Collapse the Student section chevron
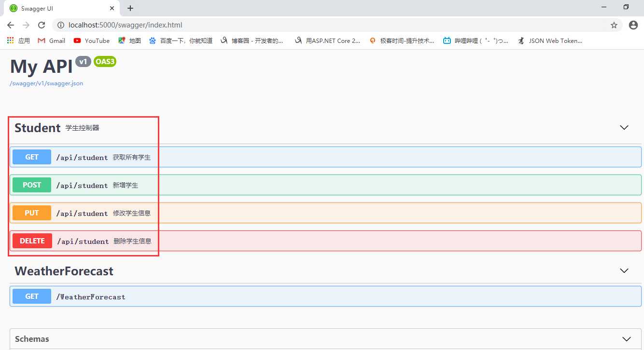 [x=624, y=128]
